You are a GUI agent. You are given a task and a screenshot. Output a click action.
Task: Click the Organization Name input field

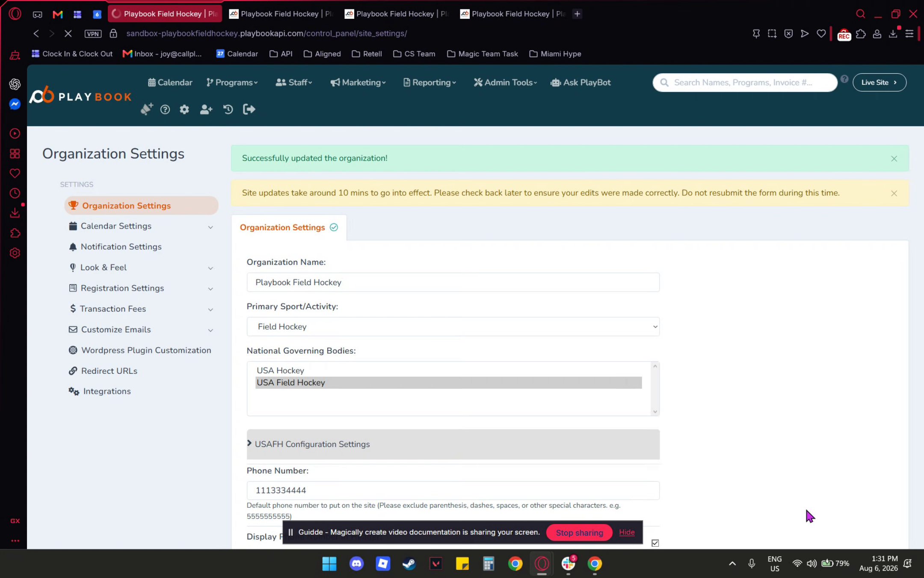pyautogui.click(x=453, y=283)
